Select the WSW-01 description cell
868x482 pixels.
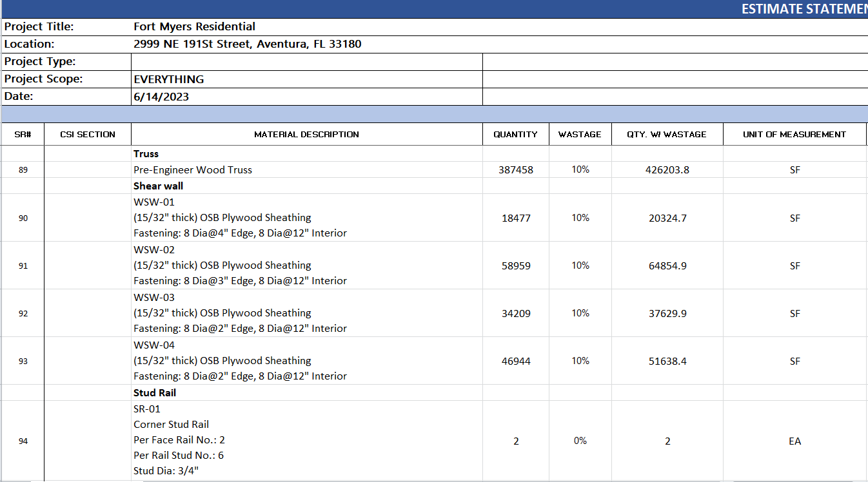307,218
